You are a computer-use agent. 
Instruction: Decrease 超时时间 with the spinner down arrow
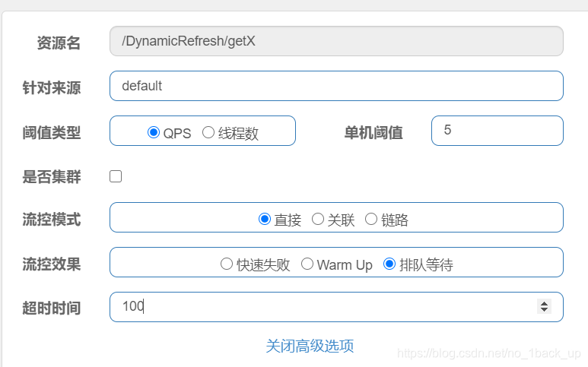(x=544, y=310)
